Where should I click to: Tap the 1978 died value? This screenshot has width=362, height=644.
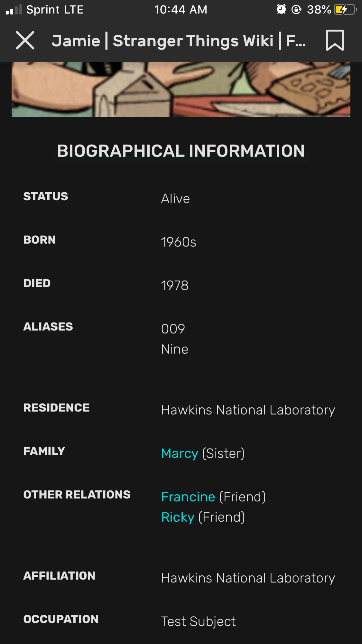click(175, 285)
